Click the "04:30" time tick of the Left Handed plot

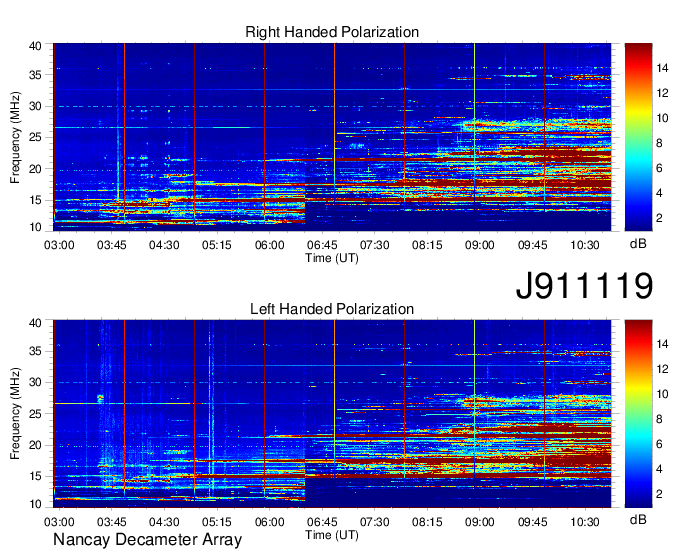pos(164,522)
